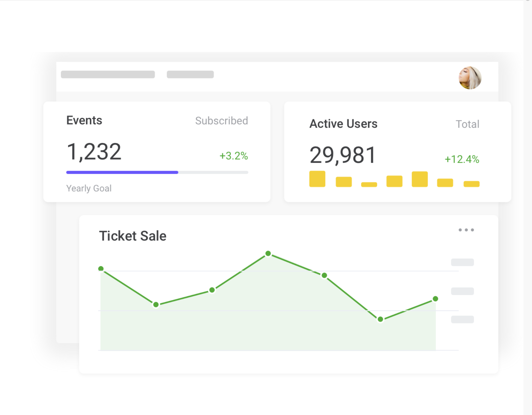Open the Ticket Sale three-dot menu
Screen dimensions: 532x415
pos(466,230)
